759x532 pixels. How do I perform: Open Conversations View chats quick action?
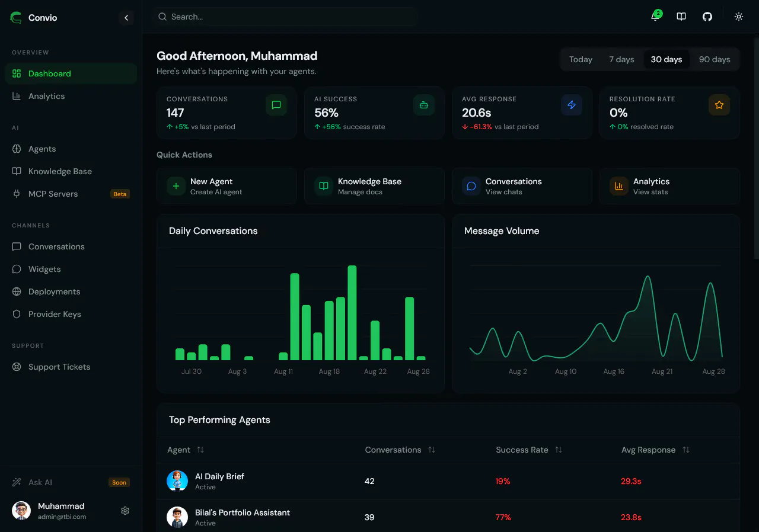pos(522,186)
